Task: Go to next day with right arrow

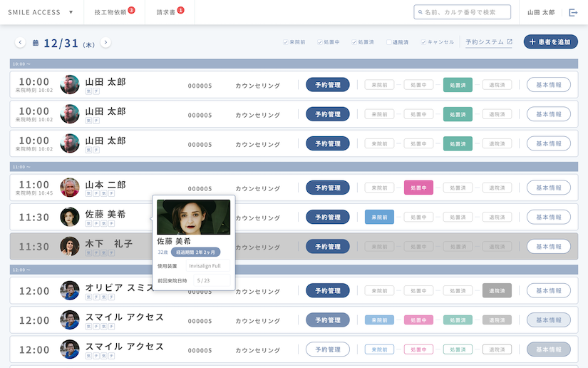Action: tap(105, 43)
